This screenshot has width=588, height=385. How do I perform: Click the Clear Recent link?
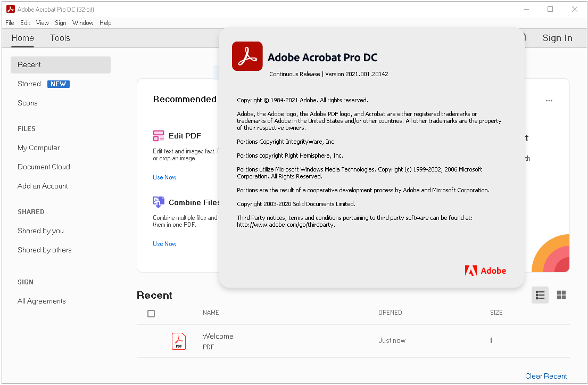point(546,376)
